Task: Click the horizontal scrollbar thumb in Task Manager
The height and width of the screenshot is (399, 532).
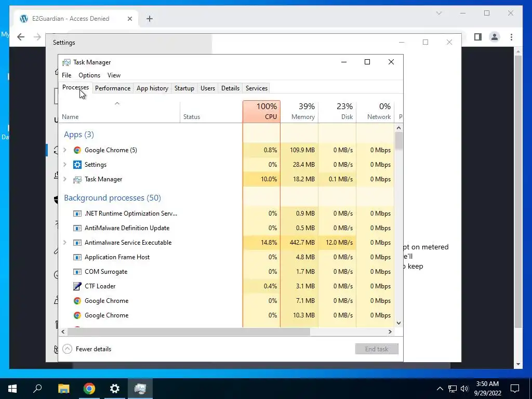Action: pyautogui.click(x=189, y=332)
